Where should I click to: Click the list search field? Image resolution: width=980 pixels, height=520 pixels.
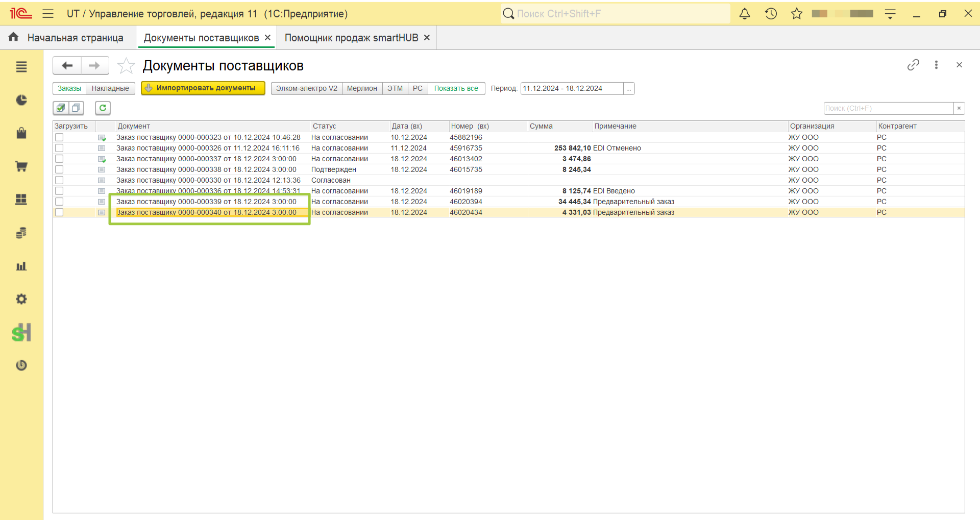click(889, 108)
